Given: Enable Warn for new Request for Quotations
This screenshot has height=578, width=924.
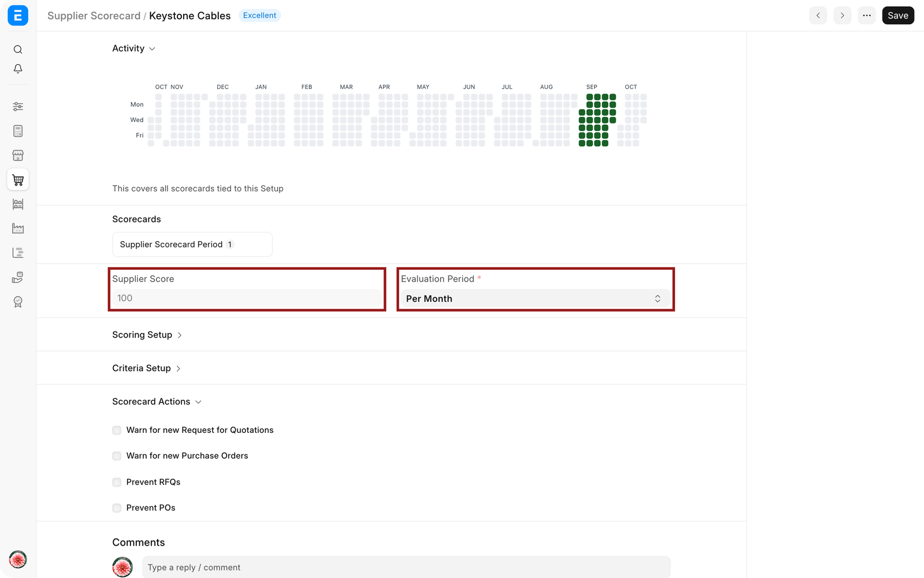Looking at the screenshot, I should click(117, 430).
